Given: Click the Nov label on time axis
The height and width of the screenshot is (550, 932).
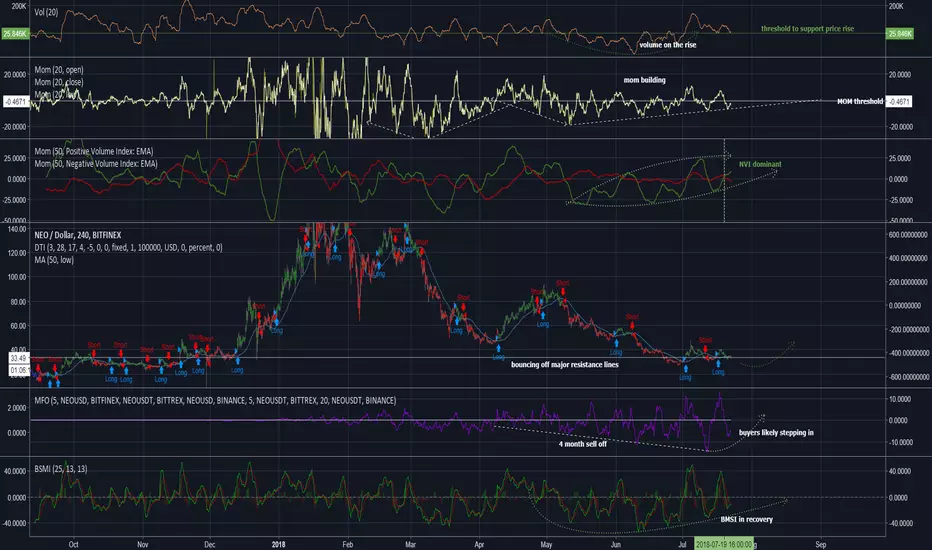Looking at the screenshot, I should [x=142, y=544].
